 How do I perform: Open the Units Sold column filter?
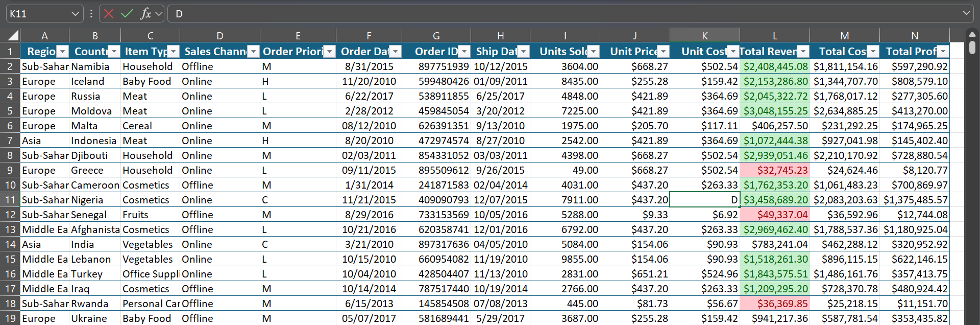(593, 52)
